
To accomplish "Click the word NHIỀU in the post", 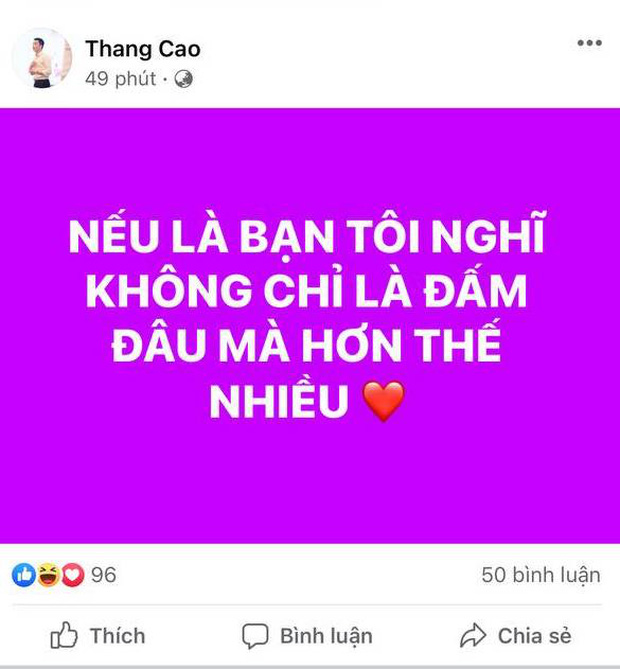I will coord(279,399).
